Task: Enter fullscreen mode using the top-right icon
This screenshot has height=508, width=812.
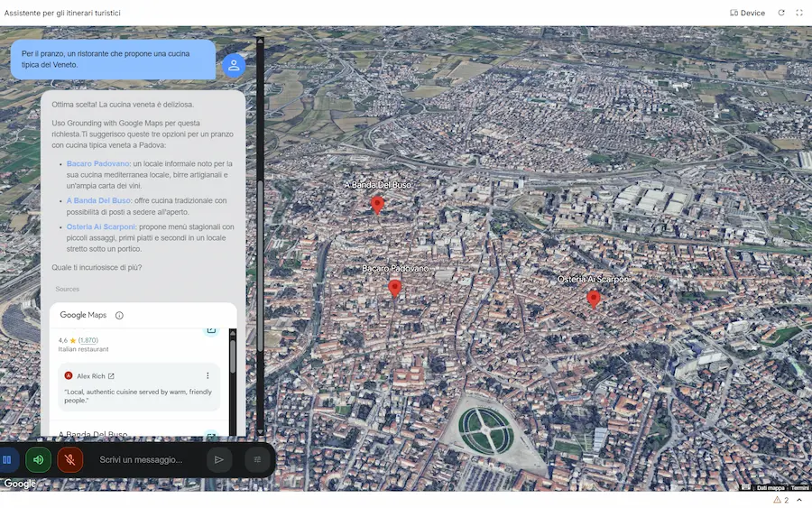Action: [798, 13]
